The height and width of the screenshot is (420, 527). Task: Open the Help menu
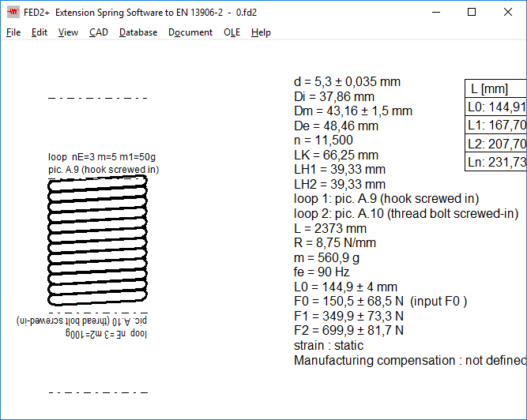pyautogui.click(x=261, y=32)
